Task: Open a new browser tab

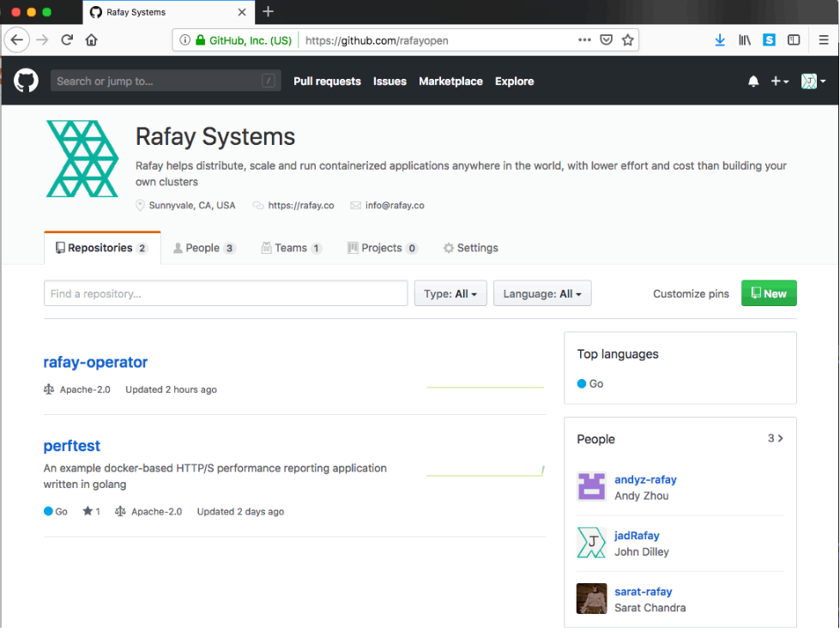Action: pyautogui.click(x=268, y=11)
